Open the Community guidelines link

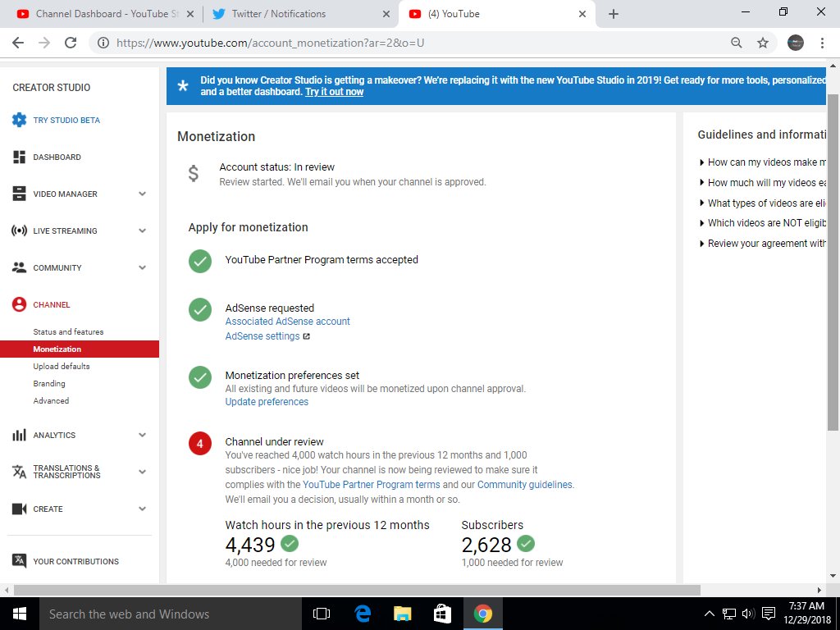coord(524,485)
